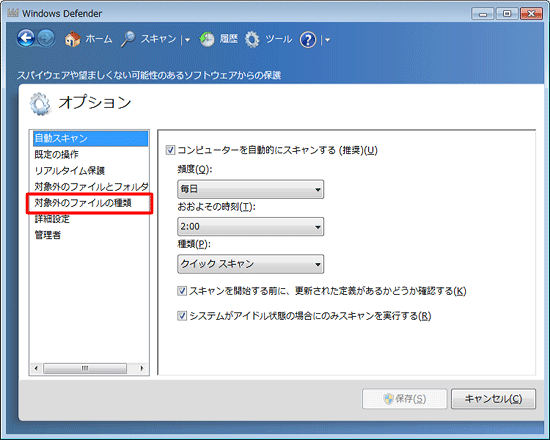550x440 pixels.
Task: Close the Windows Defender window
Action: tap(531, 14)
